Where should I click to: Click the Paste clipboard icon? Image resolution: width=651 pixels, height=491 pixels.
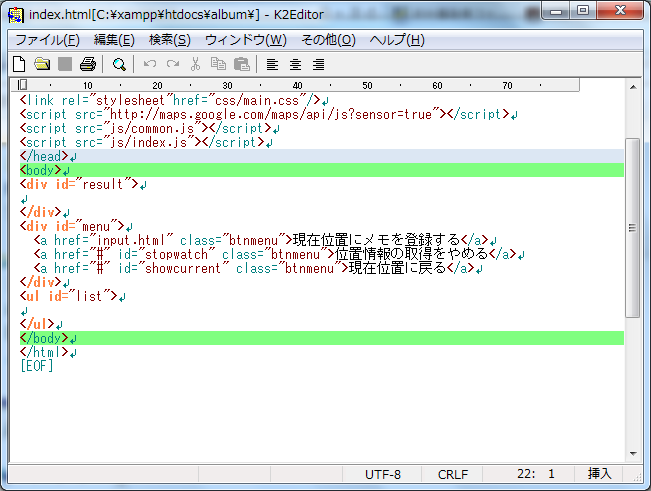coord(242,64)
